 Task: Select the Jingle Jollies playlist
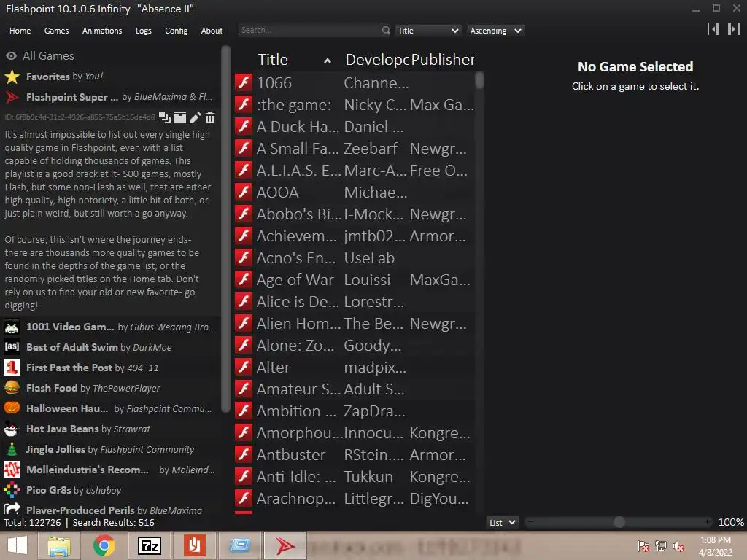click(110, 449)
